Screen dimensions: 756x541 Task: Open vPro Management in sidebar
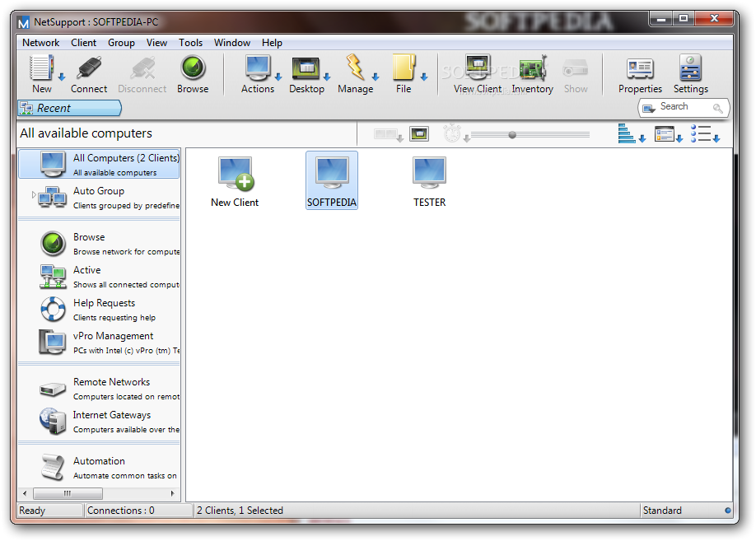[x=100, y=343]
